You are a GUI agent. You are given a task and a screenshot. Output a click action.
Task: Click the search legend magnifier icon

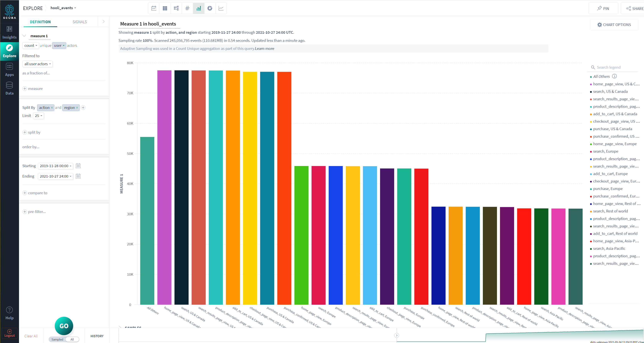point(593,67)
